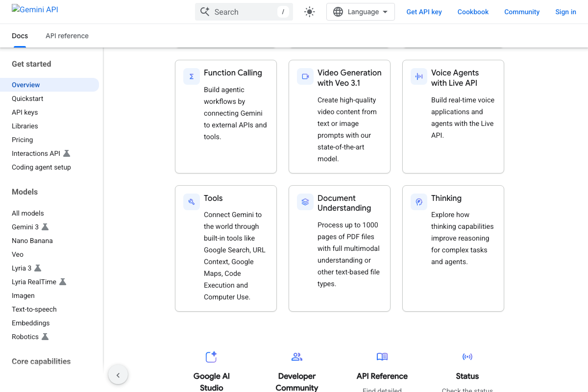Click Sign in
588x392 pixels.
[x=565, y=12]
